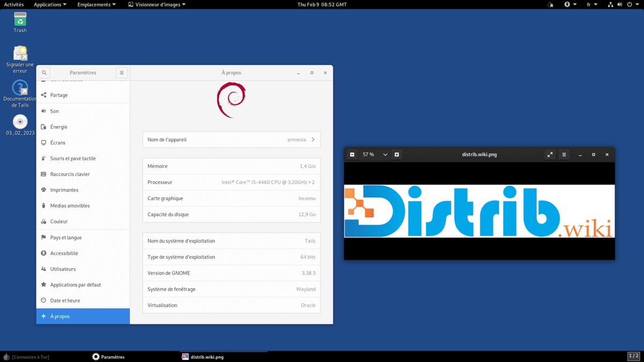Screen dimensions: 644x362
Task: Select Médias amovibles in sidebar
Action: click(x=83, y=205)
